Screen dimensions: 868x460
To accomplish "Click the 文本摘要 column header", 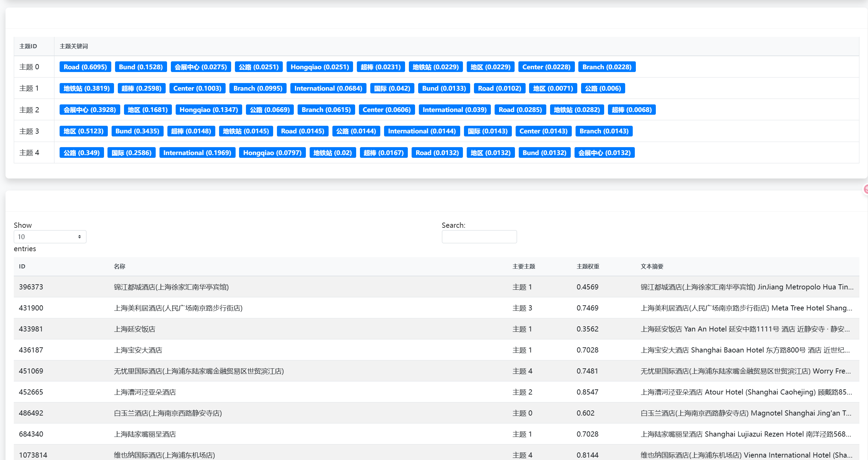I will pyautogui.click(x=652, y=266).
